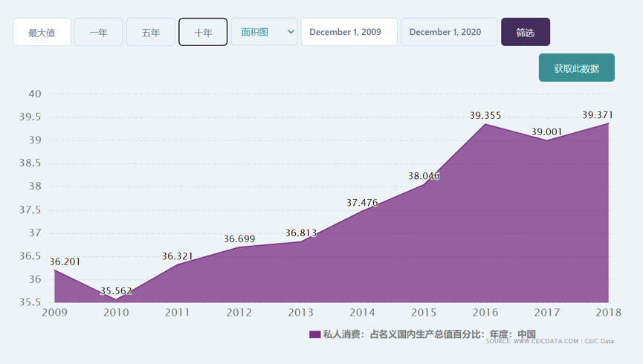The image size is (643, 364).
Task: Click the 2017 data point labeled 39.001
Action: click(x=547, y=140)
